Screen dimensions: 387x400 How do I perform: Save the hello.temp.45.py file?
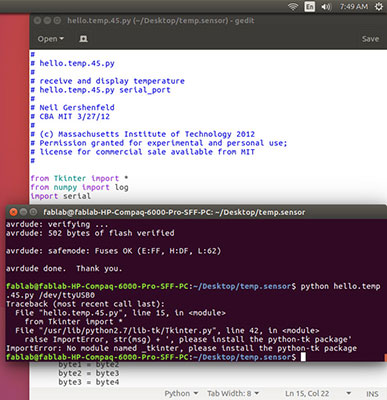(x=370, y=39)
